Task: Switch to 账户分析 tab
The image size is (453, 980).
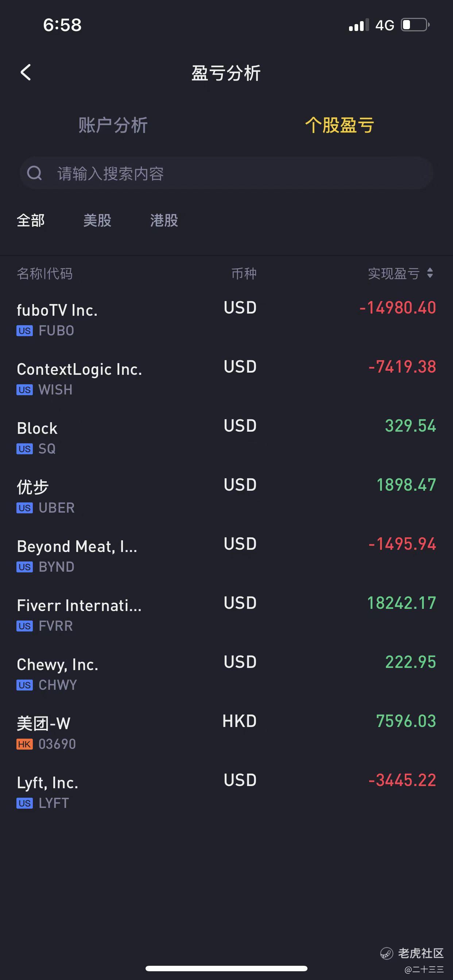Action: (x=113, y=125)
